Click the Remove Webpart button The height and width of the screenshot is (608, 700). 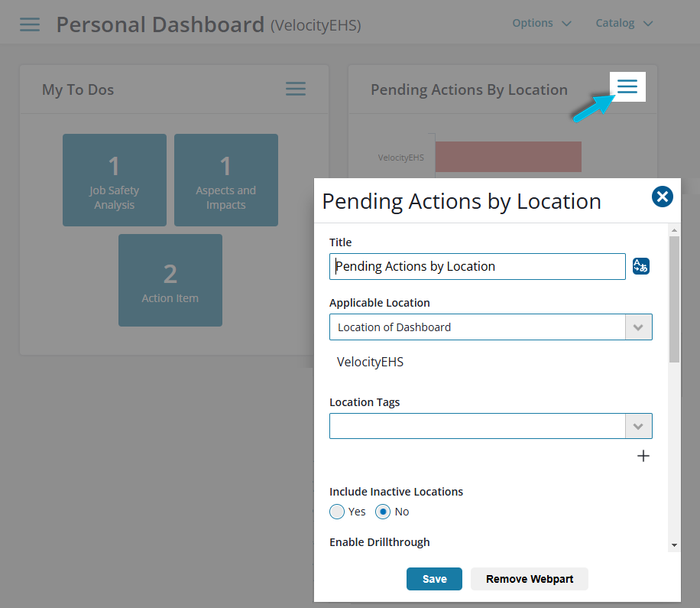click(x=530, y=579)
